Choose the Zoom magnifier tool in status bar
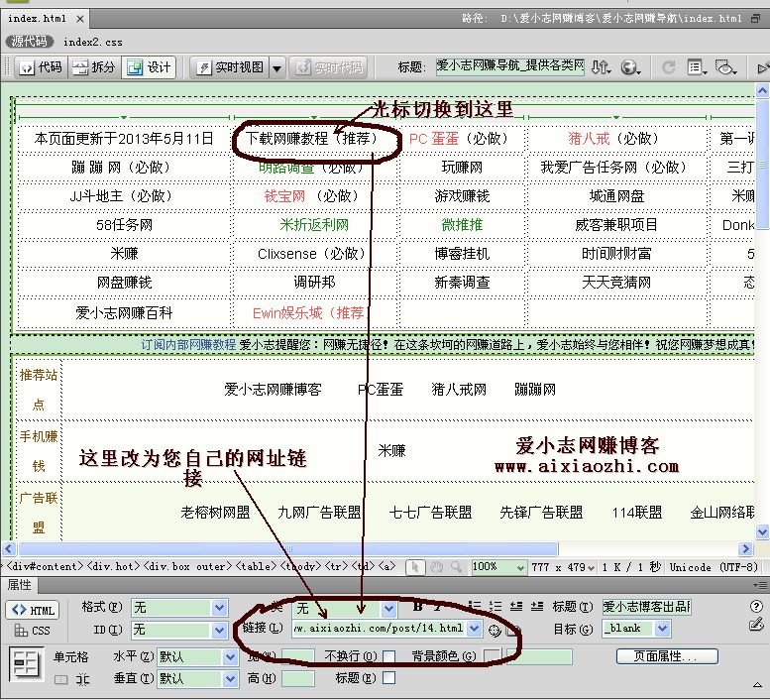 click(x=457, y=567)
